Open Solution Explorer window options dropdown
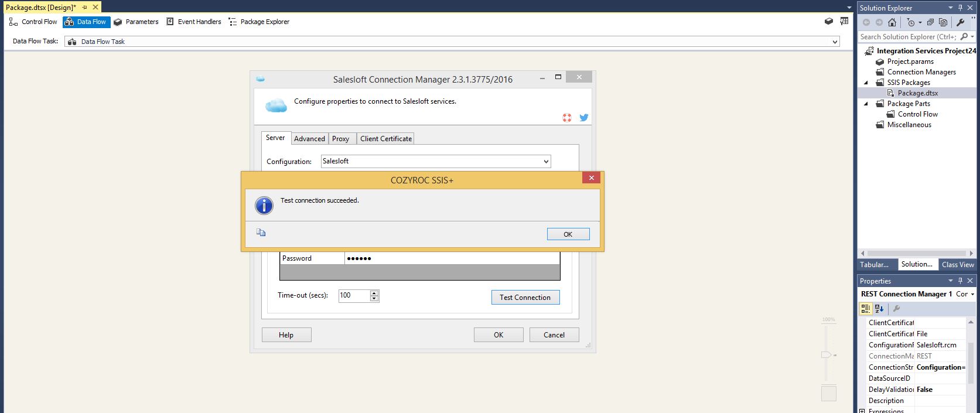Viewport: 980px width, 413px height. click(x=951, y=8)
